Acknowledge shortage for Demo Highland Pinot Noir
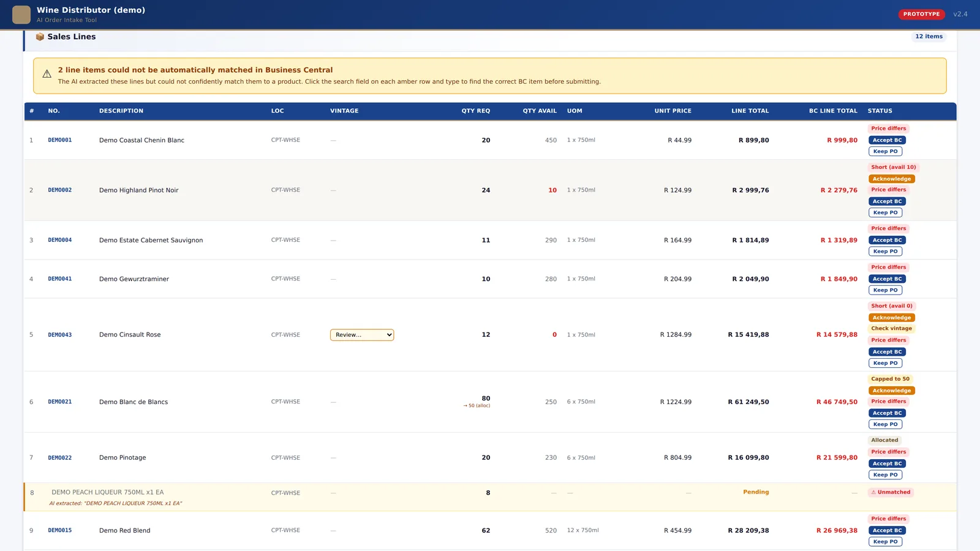The width and height of the screenshot is (980, 551). (x=892, y=179)
